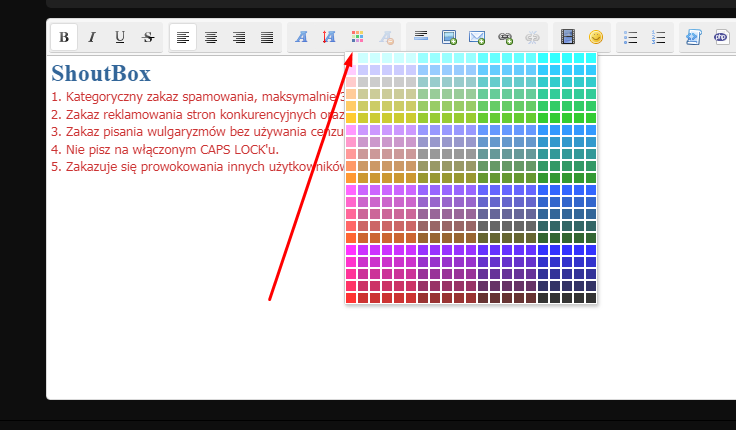Image resolution: width=736 pixels, height=430 pixels.
Task: Insert an email link
Action: tap(477, 37)
